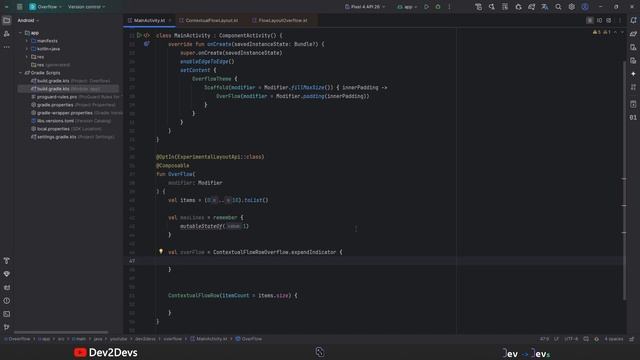This screenshot has height=360, width=640.
Task: Open Build tool window hammer icon
Action: (7, 260)
